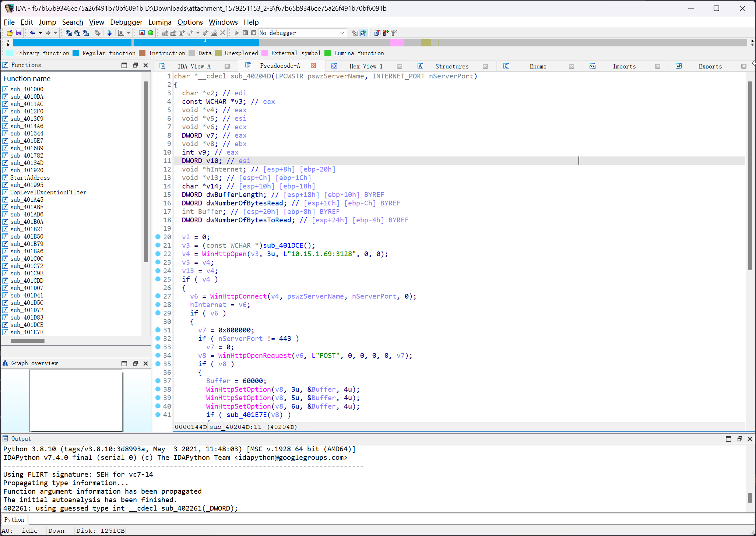Click the Graph overview panel header icon
The height and width of the screenshot is (536, 756).
point(6,363)
